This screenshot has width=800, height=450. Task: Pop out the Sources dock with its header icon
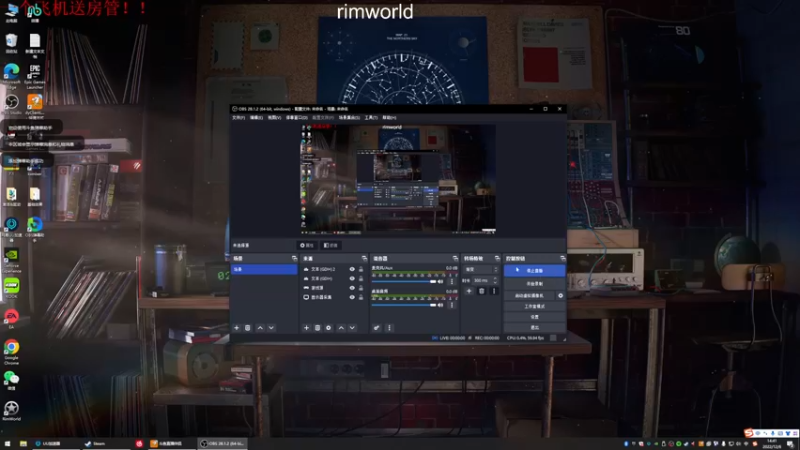pos(364,259)
